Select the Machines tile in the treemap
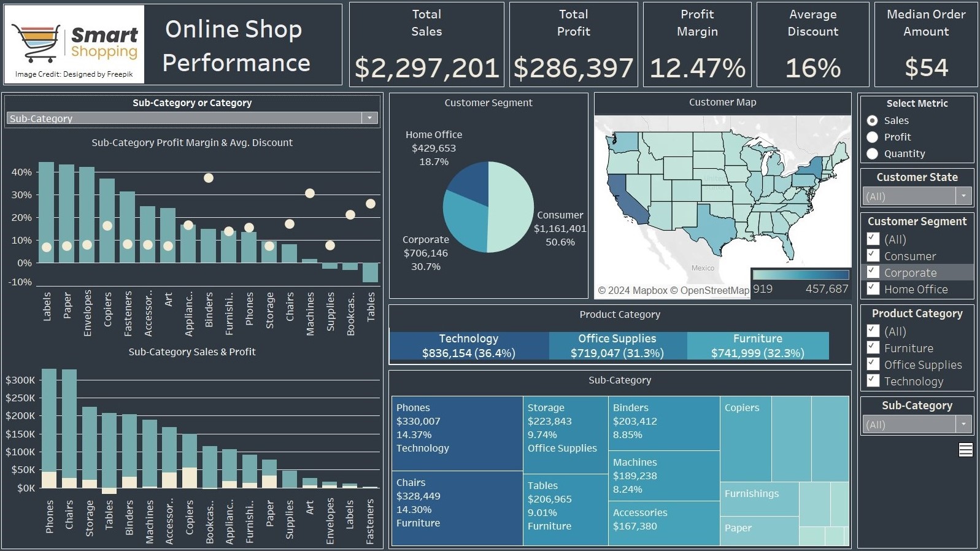 point(664,476)
